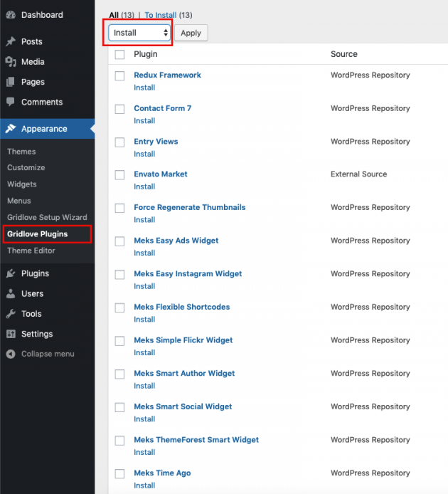Select the Appearance menu
448x494 pixels.
44,129
